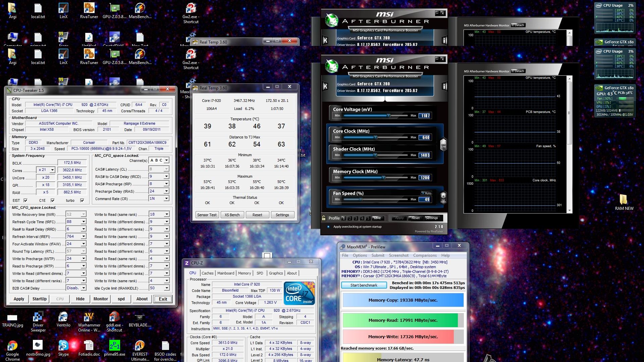Open B2B CAS# Delay dropdown
This screenshot has width=644, height=362.
[x=84, y=288]
